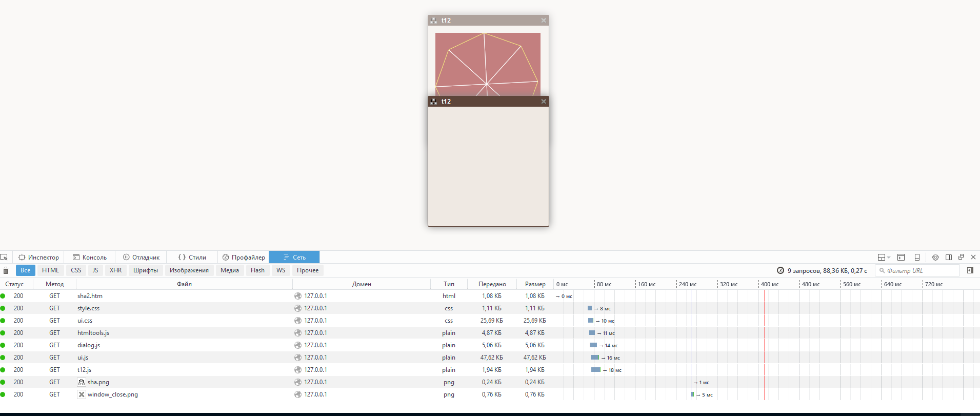Open devtools in separate window
The height and width of the screenshot is (416, 980).
pos(961,257)
